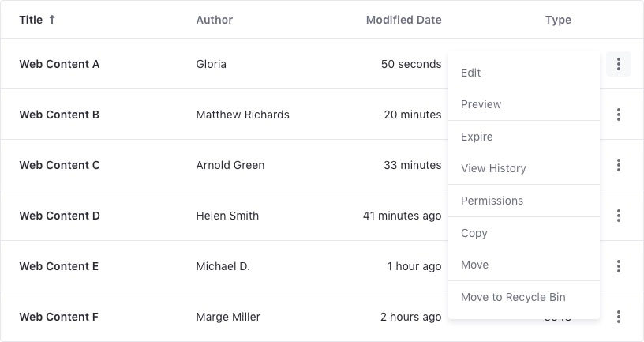Toggle sort arrow on Title column

click(52, 20)
